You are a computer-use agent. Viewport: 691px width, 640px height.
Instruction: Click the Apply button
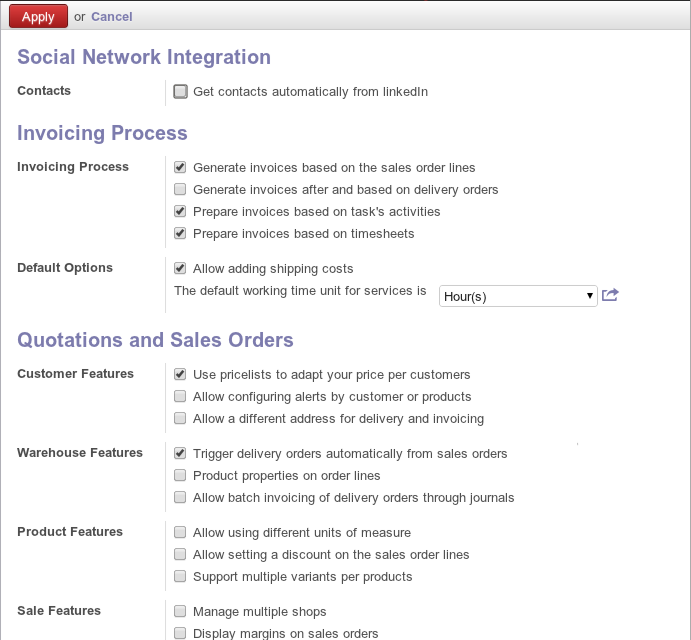(38, 16)
